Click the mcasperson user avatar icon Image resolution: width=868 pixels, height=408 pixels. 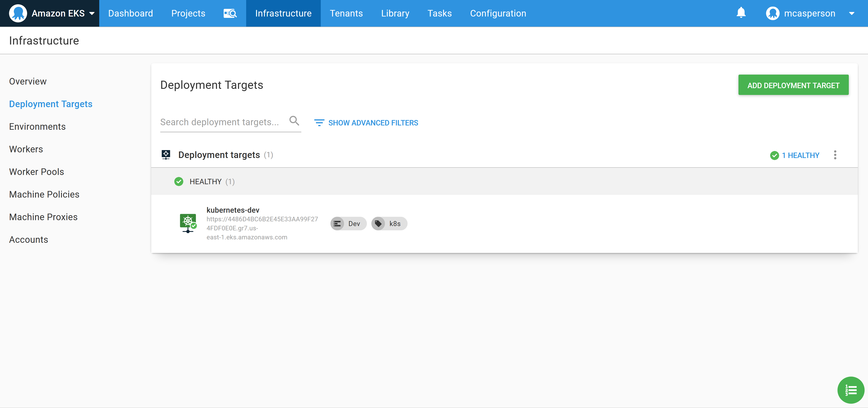pos(773,13)
